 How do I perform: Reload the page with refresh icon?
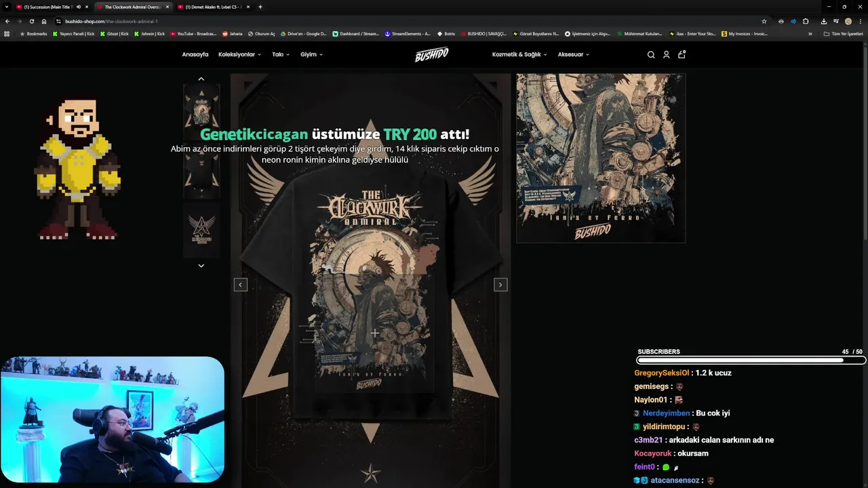click(31, 21)
